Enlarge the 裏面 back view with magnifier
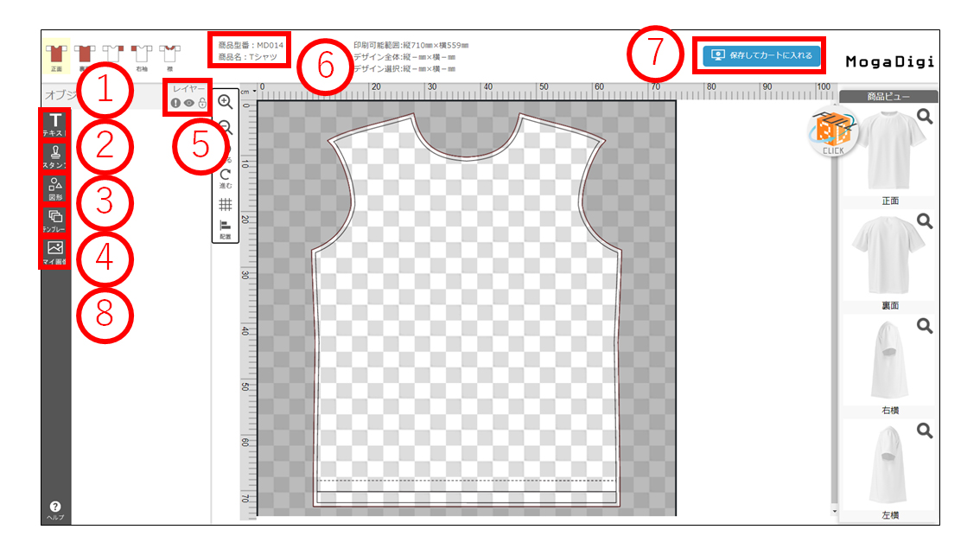Screen dimensions: 980x555 tap(925, 222)
